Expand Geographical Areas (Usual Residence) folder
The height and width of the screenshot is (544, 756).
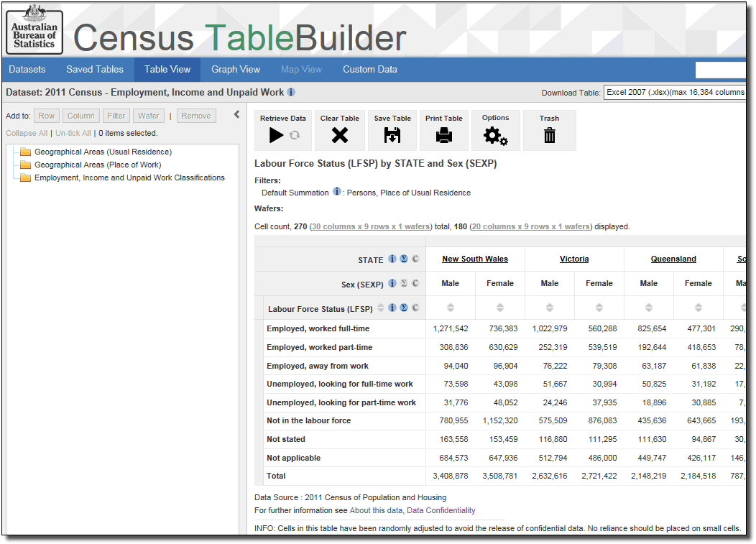pos(26,152)
